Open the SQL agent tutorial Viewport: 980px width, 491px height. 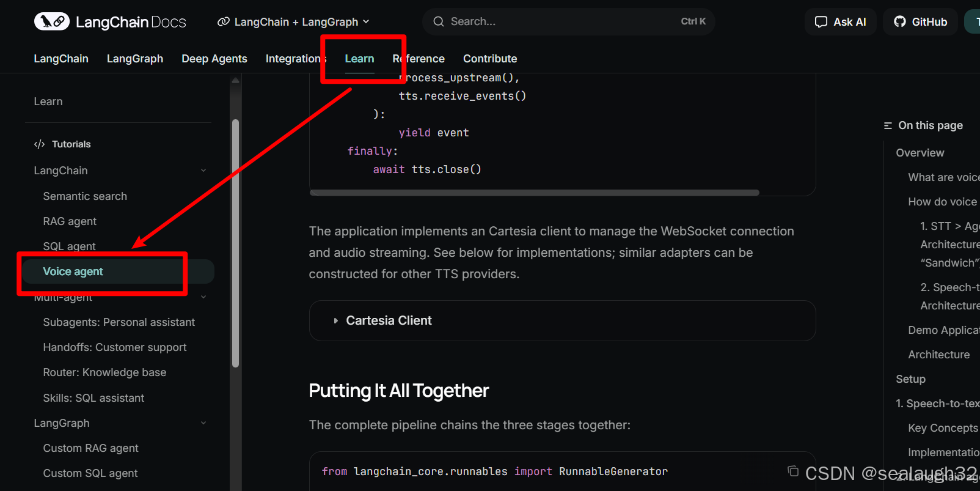[x=69, y=246]
